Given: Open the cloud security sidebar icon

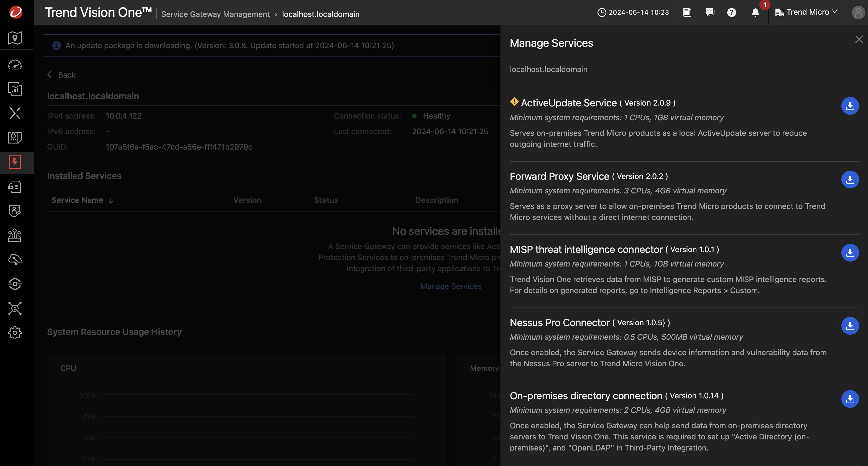Looking at the screenshot, I should pyautogui.click(x=15, y=259).
